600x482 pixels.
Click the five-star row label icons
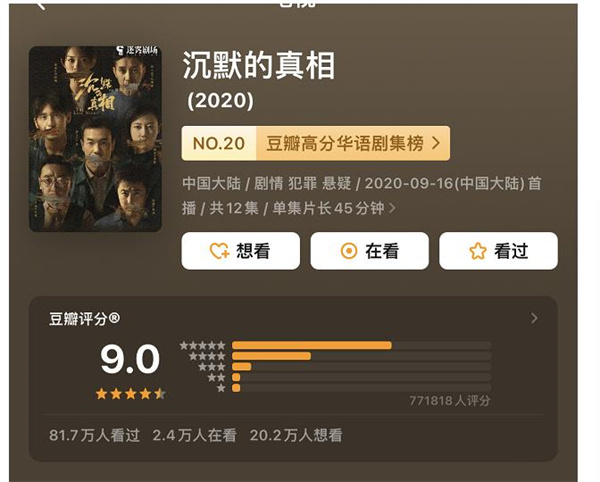pos(203,345)
